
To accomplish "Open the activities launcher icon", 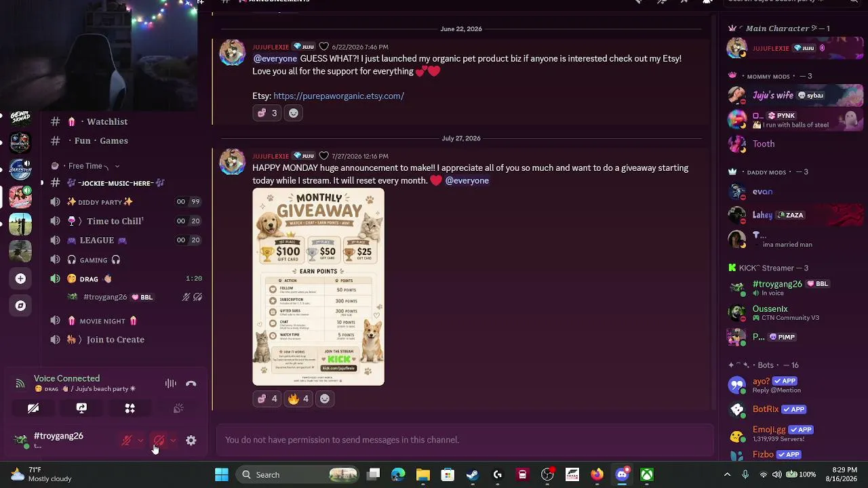I will pos(130,408).
